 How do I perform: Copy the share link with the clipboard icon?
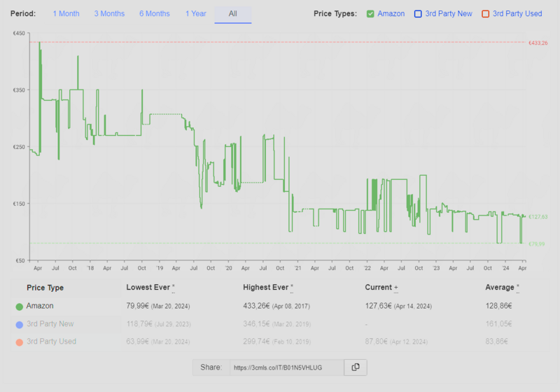356,367
